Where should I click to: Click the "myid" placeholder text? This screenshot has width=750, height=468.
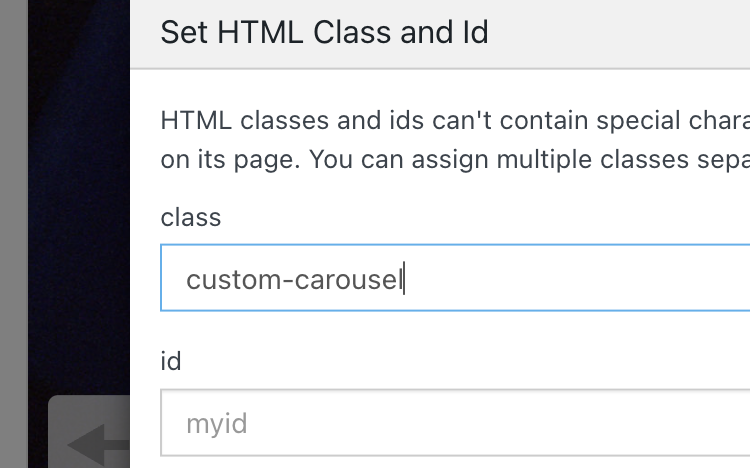[216, 424]
